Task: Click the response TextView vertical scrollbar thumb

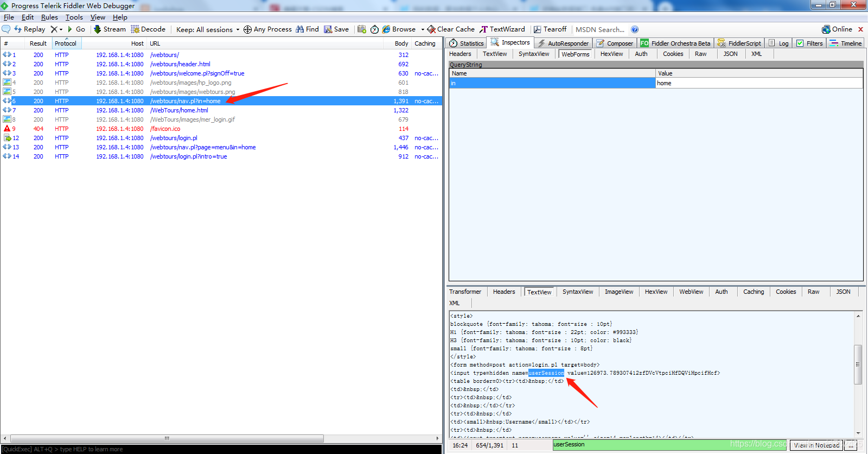Action: 858,364
